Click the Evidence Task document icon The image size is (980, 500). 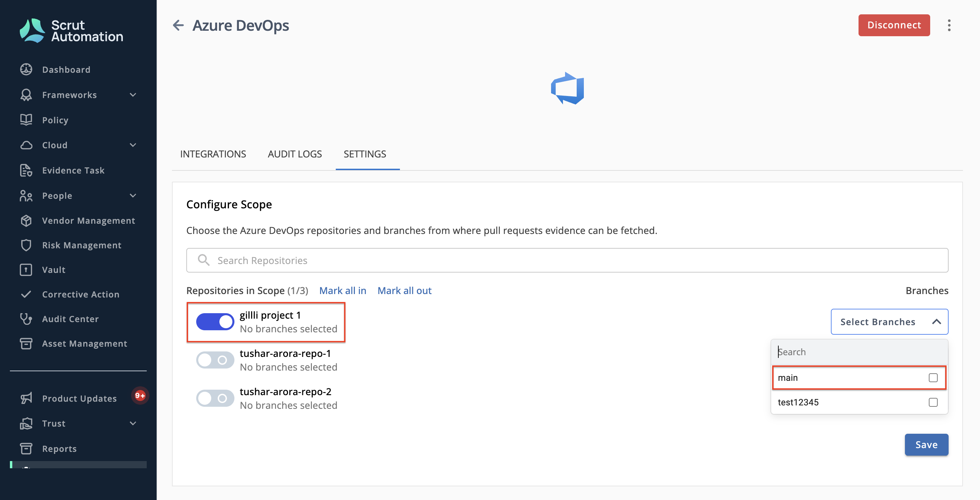26,170
